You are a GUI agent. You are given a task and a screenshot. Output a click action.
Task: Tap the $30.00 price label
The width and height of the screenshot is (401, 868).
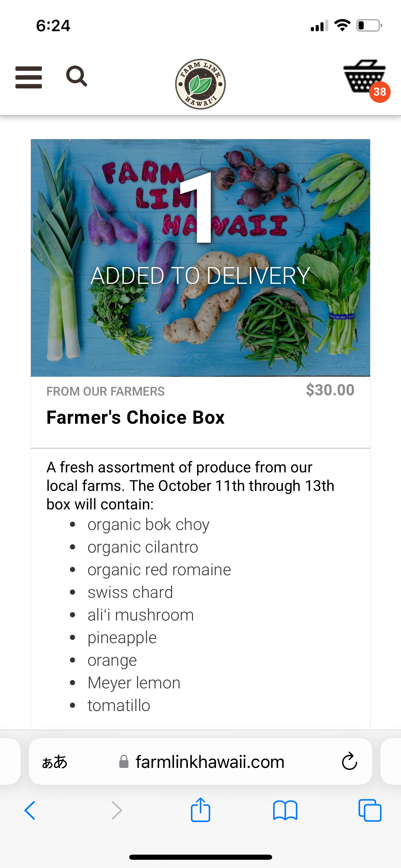330,390
